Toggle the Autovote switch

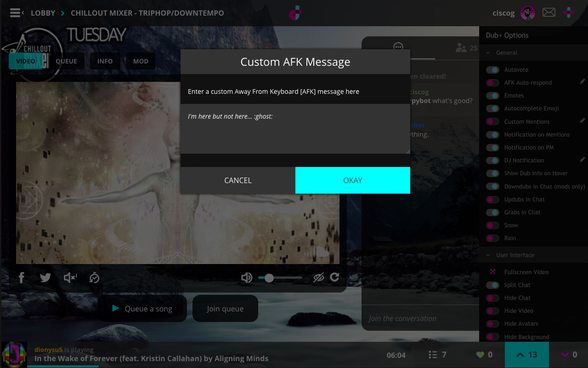[x=493, y=70]
